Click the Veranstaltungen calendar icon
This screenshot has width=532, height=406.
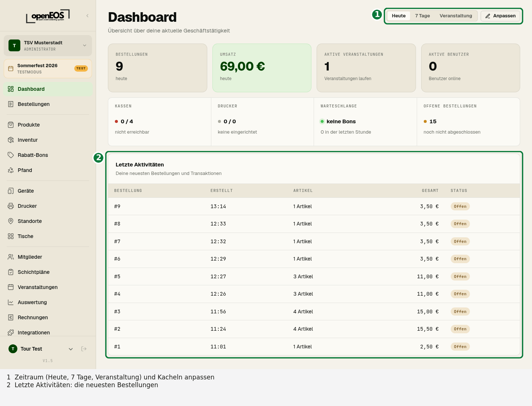pyautogui.click(x=11, y=287)
